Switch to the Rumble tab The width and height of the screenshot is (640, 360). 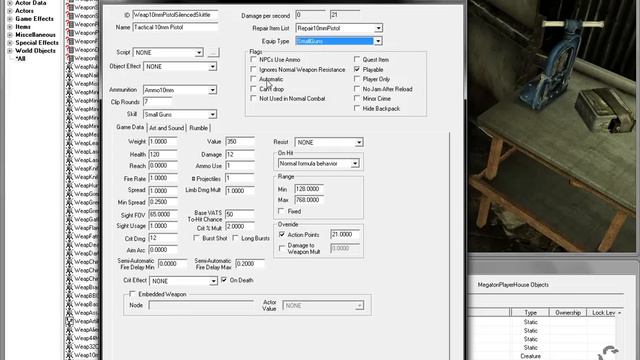tap(198, 128)
